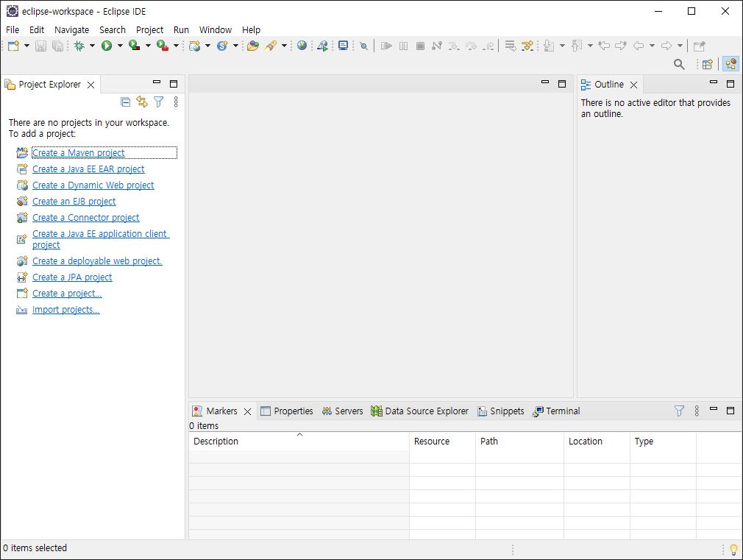Toggle Link with Editor in Project Explorer

coord(142,102)
